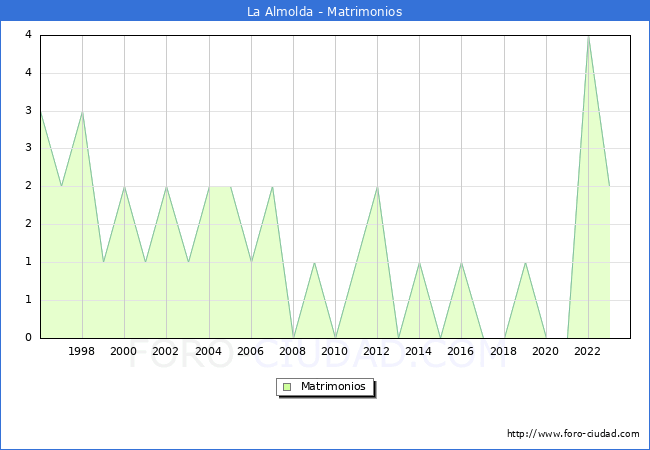
Task: Click the x-axis label 2014
Action: pos(419,351)
